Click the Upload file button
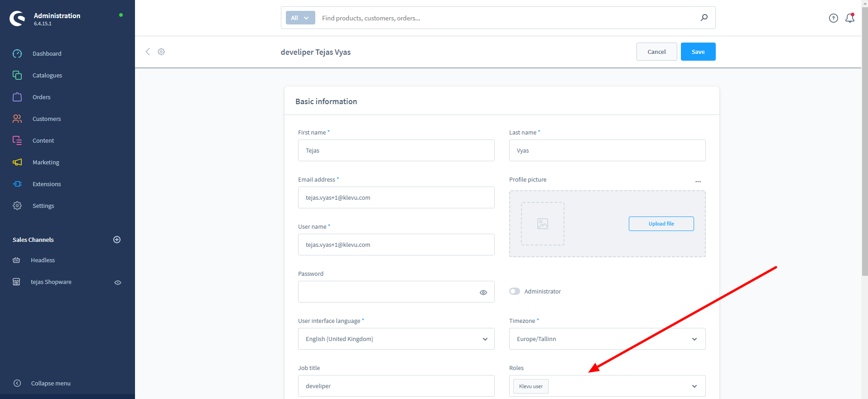Viewport: 868px width, 399px height. tap(661, 224)
